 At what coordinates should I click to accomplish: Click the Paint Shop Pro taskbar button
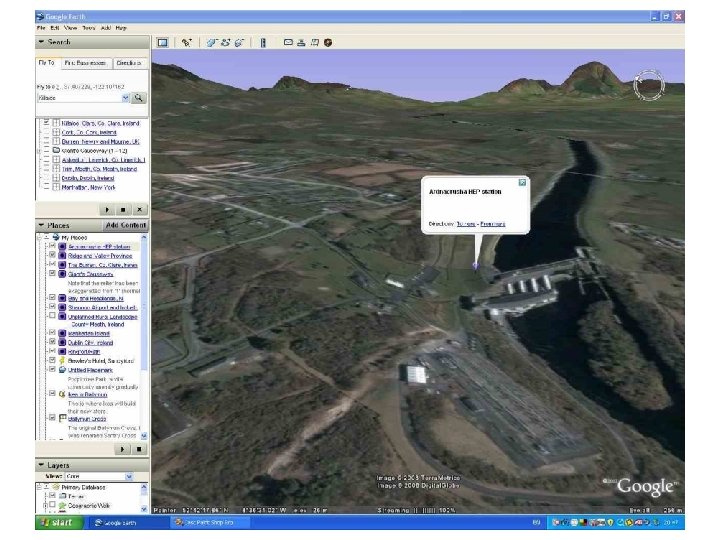[x=209, y=523]
